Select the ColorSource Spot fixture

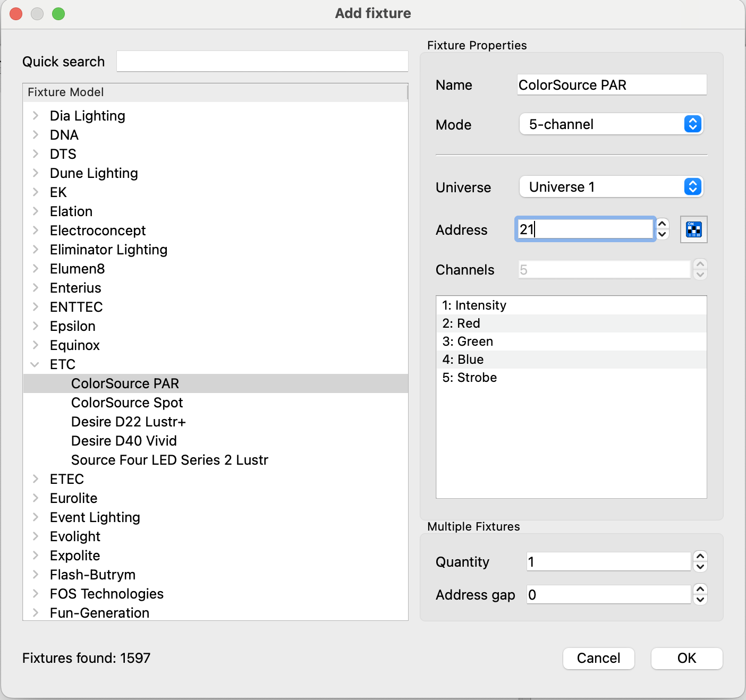click(x=127, y=403)
